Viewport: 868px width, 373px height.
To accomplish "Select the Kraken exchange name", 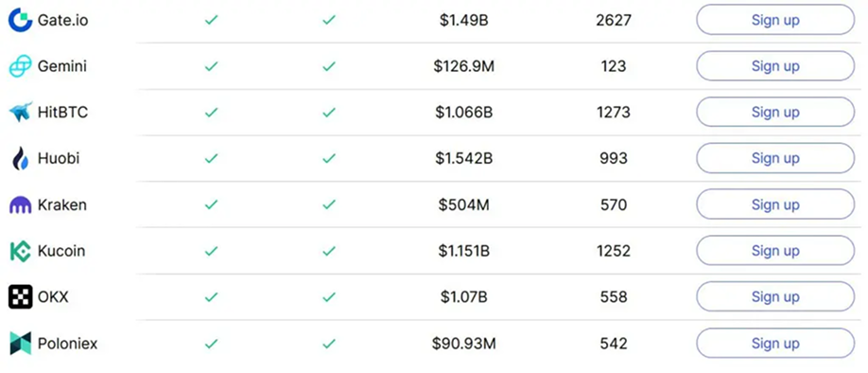I will [62, 205].
